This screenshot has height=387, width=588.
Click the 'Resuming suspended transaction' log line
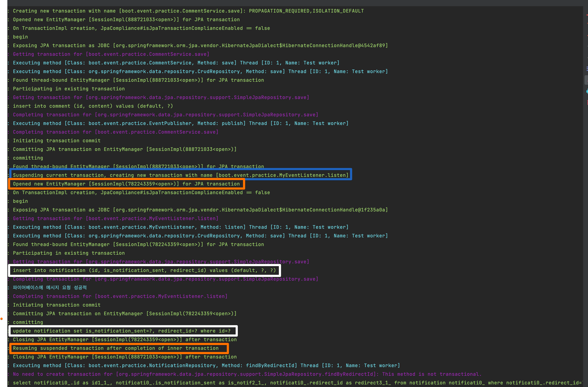click(116, 348)
